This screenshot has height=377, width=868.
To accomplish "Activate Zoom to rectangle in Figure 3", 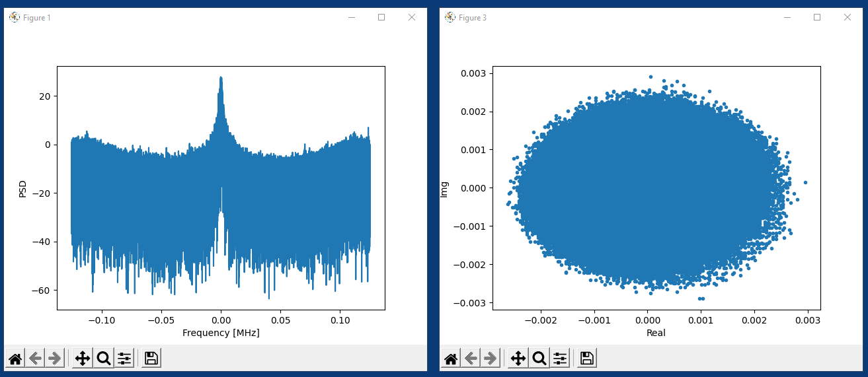I will coord(539,359).
